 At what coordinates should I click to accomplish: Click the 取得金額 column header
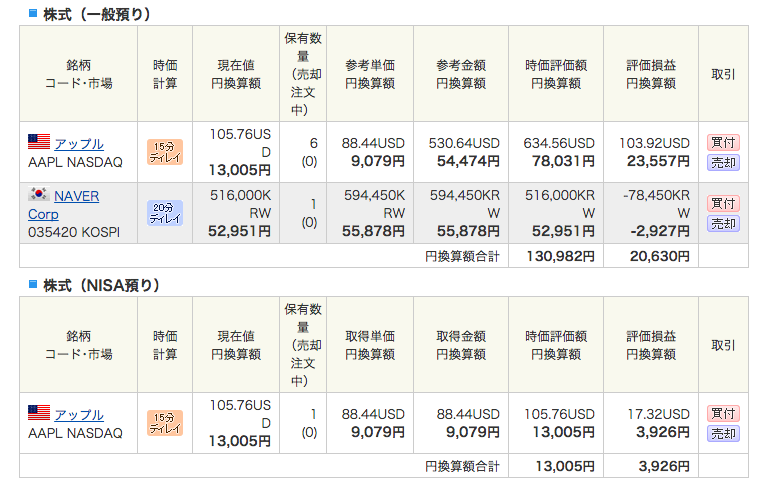coord(461,345)
